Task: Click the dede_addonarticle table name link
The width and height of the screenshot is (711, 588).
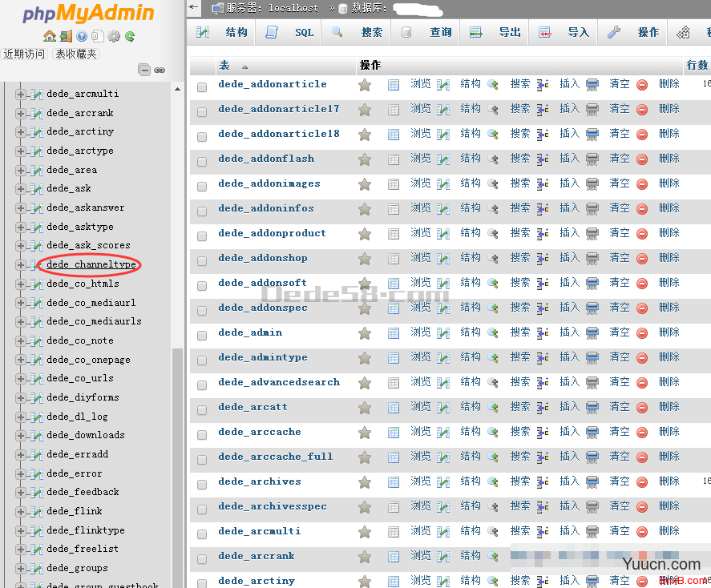Action: [x=273, y=84]
